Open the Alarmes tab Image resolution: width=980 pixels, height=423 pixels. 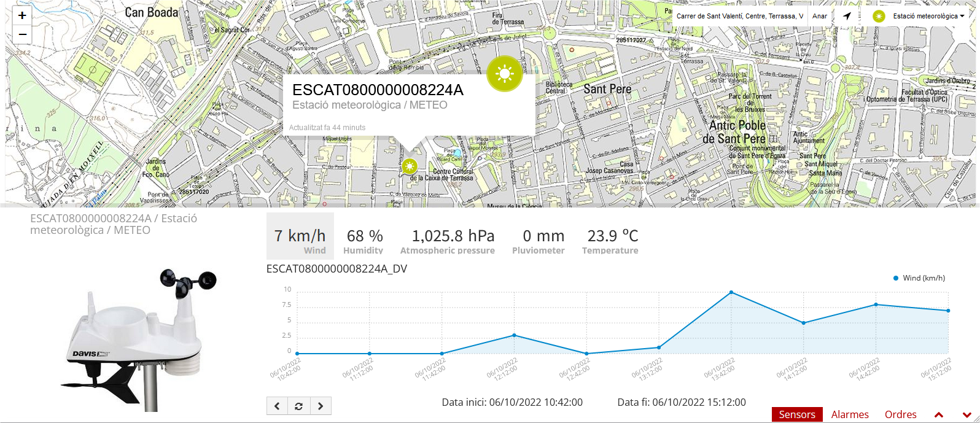pos(850,414)
